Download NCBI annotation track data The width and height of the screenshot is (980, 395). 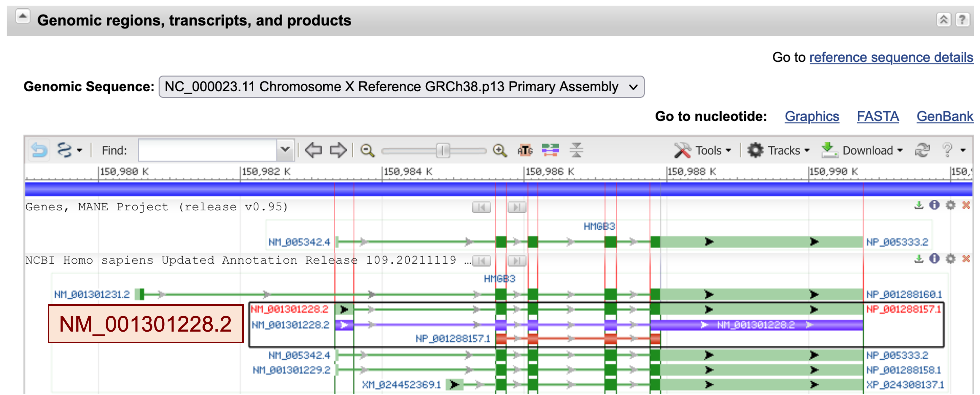pyautogui.click(x=919, y=259)
